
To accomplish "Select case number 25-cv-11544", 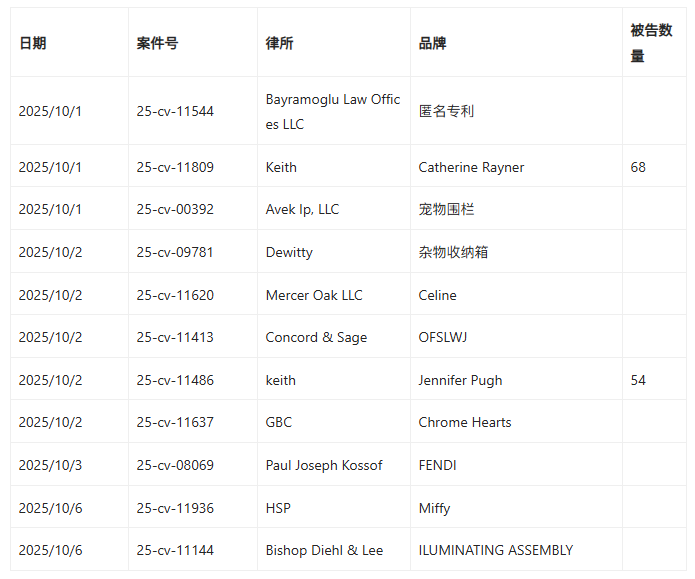I will (x=175, y=111).
